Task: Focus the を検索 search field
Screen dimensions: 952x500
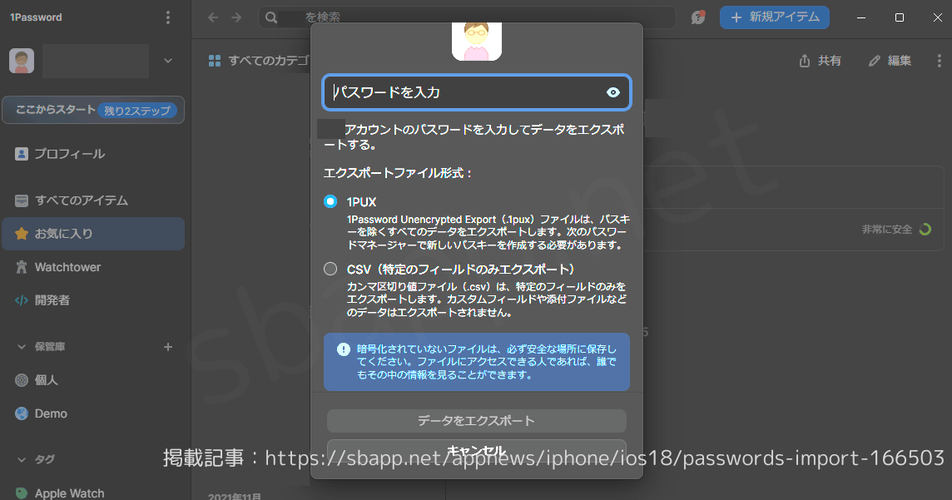Action: point(467,18)
